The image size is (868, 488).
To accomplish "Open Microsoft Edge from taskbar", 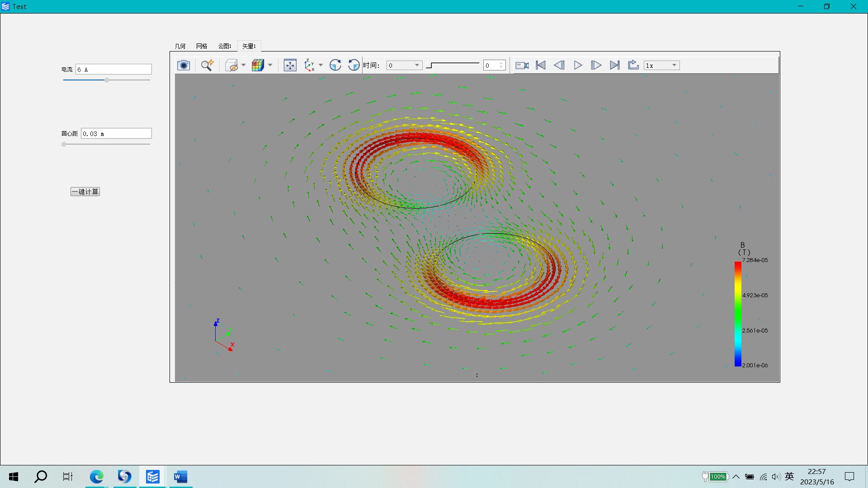I will coord(96,477).
